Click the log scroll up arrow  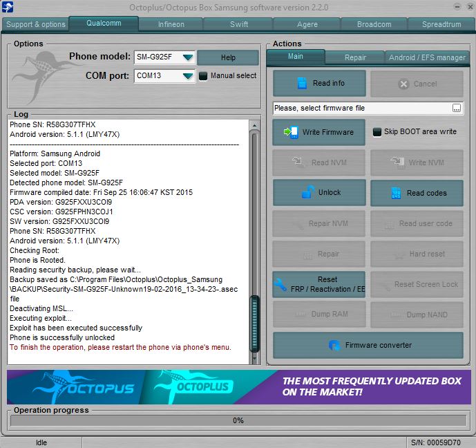click(254, 125)
